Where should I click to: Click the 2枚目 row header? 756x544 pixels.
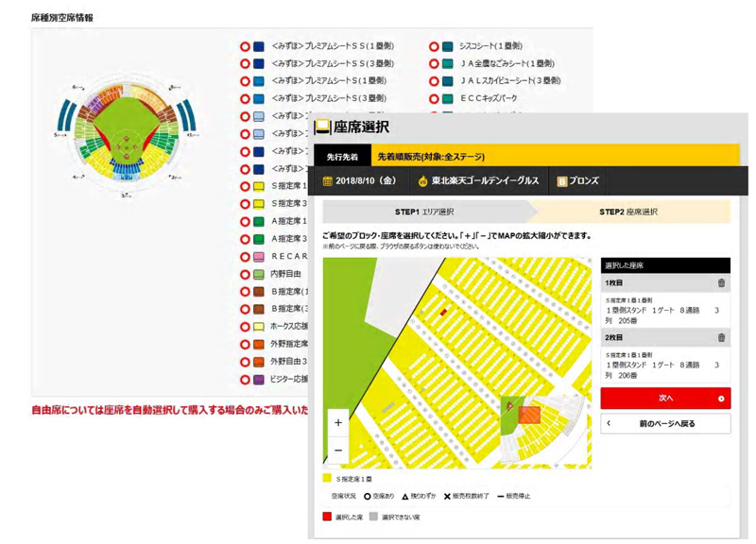[665, 337]
